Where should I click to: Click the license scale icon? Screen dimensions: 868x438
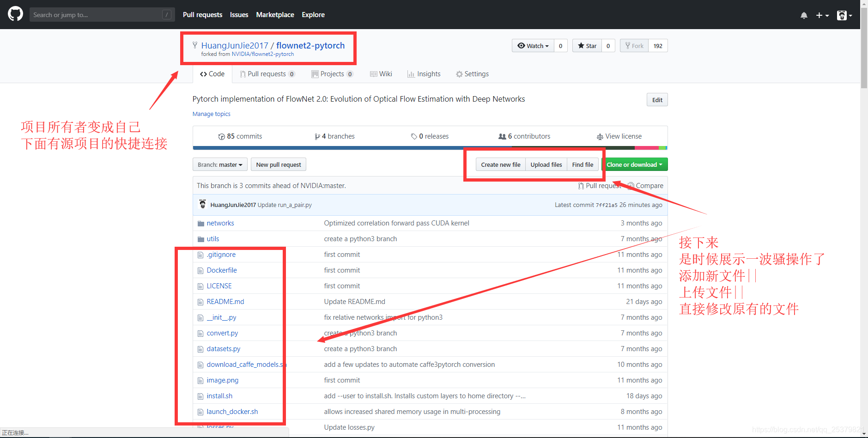pos(600,137)
